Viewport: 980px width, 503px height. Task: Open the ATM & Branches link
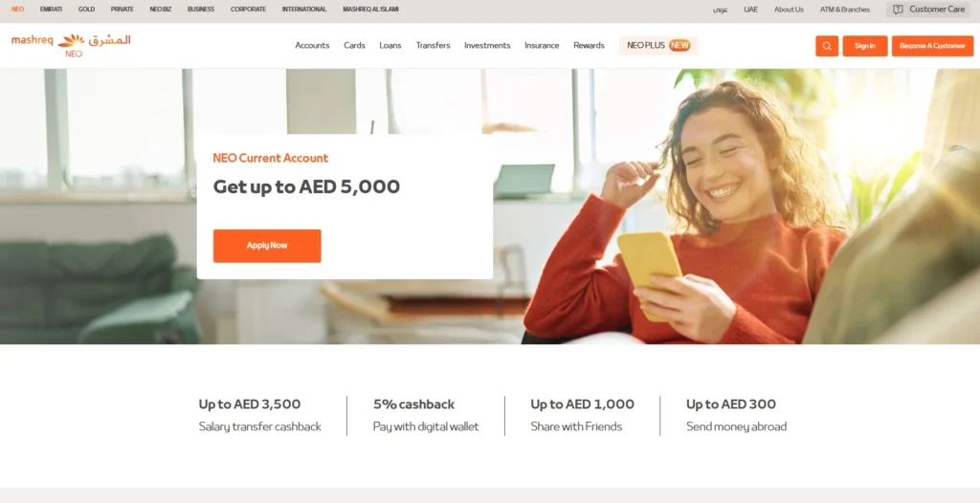point(845,10)
